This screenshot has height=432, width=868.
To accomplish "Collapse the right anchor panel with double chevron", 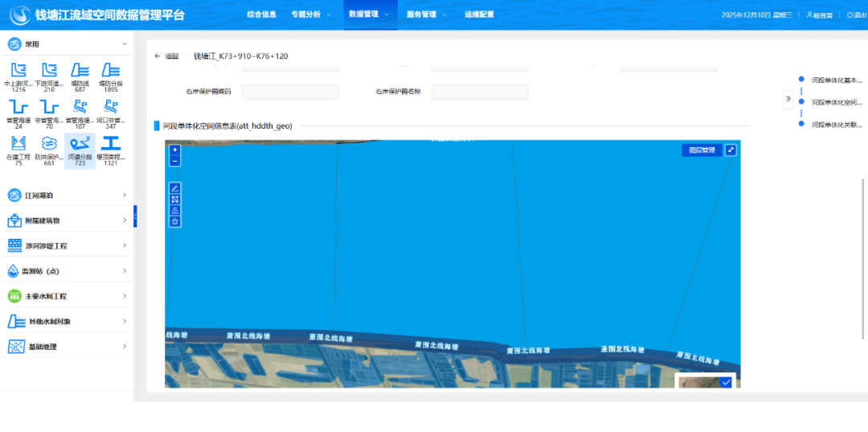I will tap(789, 99).
